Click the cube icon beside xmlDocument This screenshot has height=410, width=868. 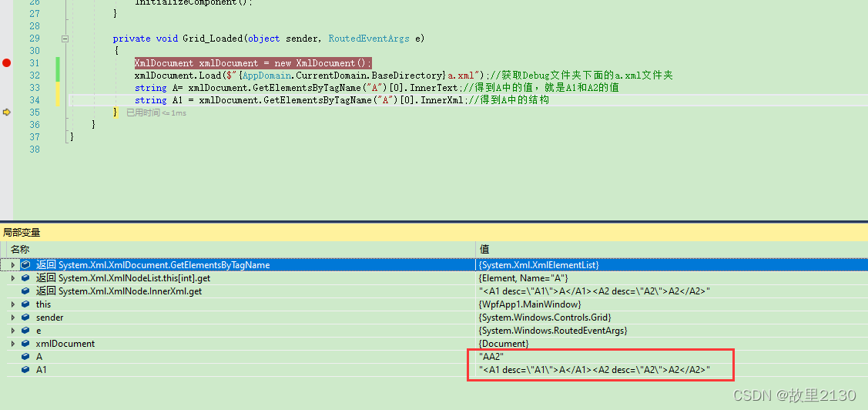coord(25,344)
